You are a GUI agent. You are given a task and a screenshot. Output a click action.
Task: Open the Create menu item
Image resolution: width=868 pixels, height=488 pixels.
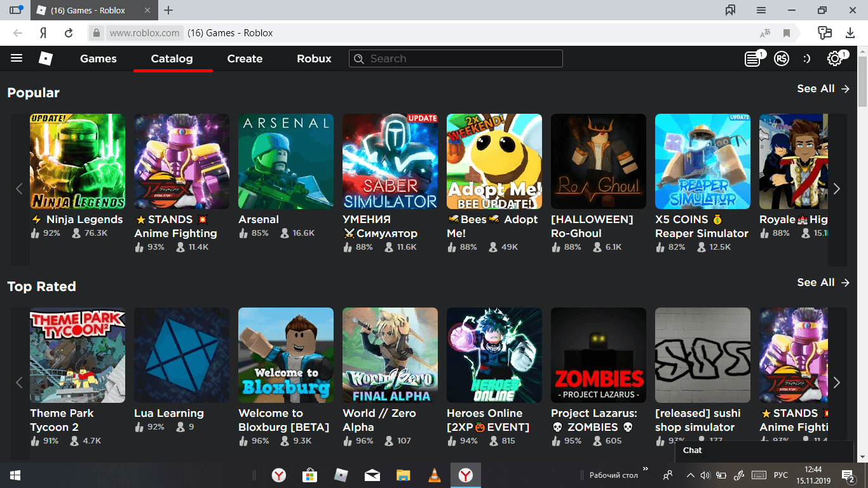(245, 58)
